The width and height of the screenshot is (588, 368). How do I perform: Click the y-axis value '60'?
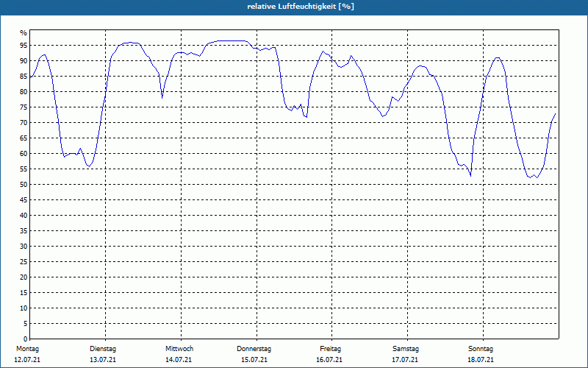coord(24,154)
